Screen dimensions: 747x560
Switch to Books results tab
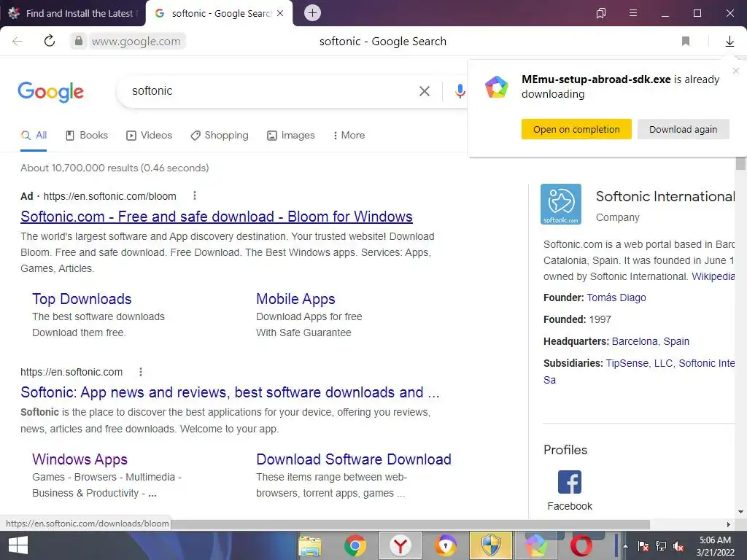point(87,135)
